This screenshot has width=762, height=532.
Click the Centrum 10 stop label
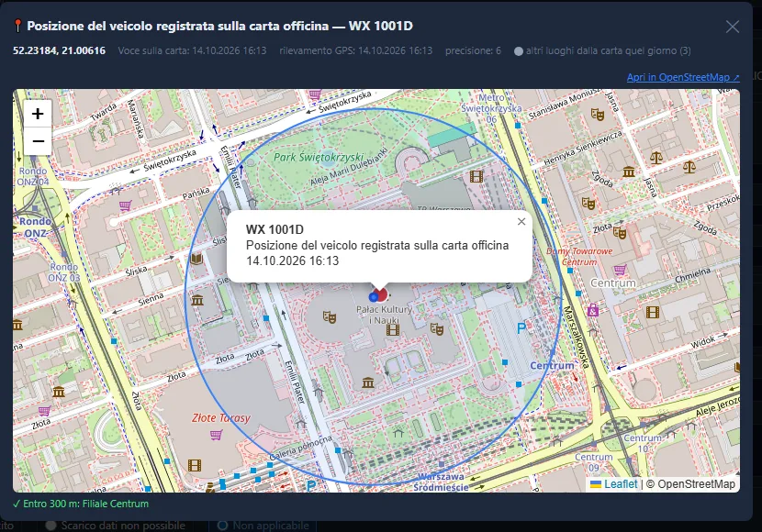(x=643, y=443)
